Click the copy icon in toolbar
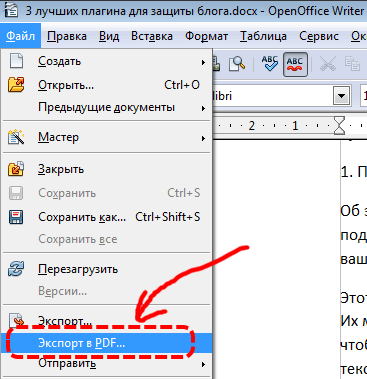The height and width of the screenshot is (379, 367). [352, 64]
